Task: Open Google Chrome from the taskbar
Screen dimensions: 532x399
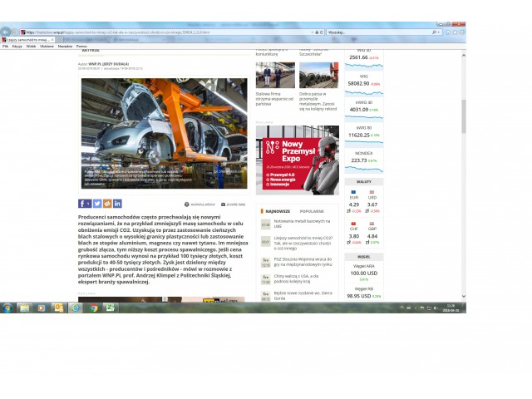Action: pyautogui.click(x=93, y=308)
